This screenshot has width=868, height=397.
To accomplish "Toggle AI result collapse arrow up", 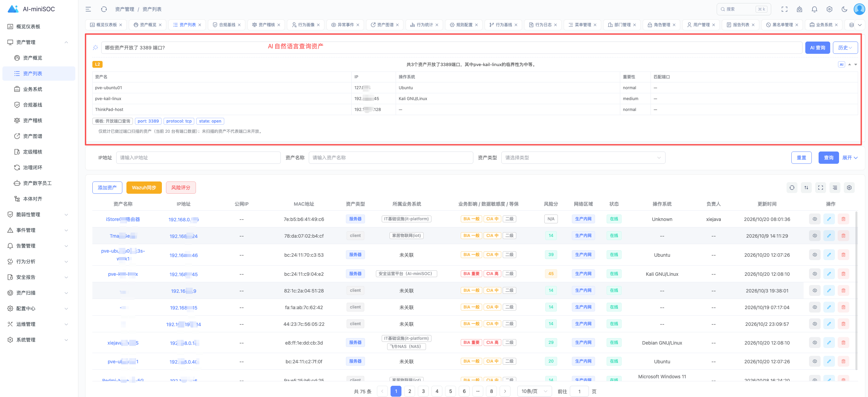I will click(850, 64).
